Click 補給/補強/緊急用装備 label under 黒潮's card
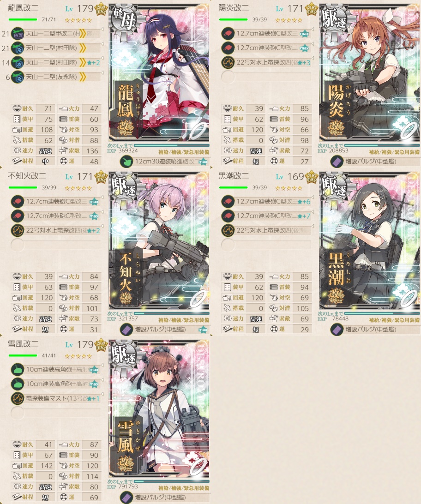Image resolution: width=421 pixels, height=504 pixels. point(394,320)
